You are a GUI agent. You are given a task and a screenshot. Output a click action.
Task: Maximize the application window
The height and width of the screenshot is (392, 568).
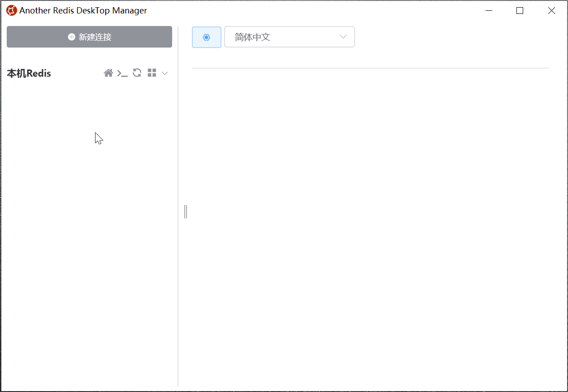(520, 11)
